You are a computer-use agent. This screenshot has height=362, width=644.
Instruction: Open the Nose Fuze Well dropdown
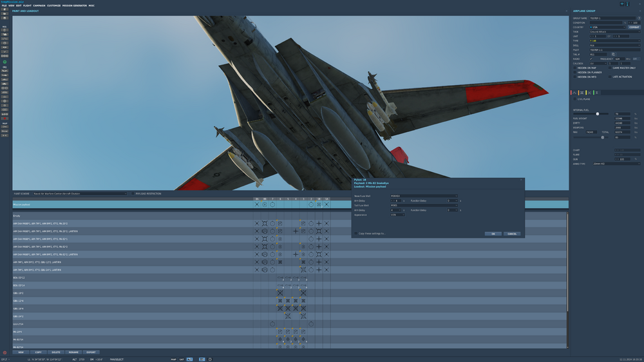click(x=424, y=196)
